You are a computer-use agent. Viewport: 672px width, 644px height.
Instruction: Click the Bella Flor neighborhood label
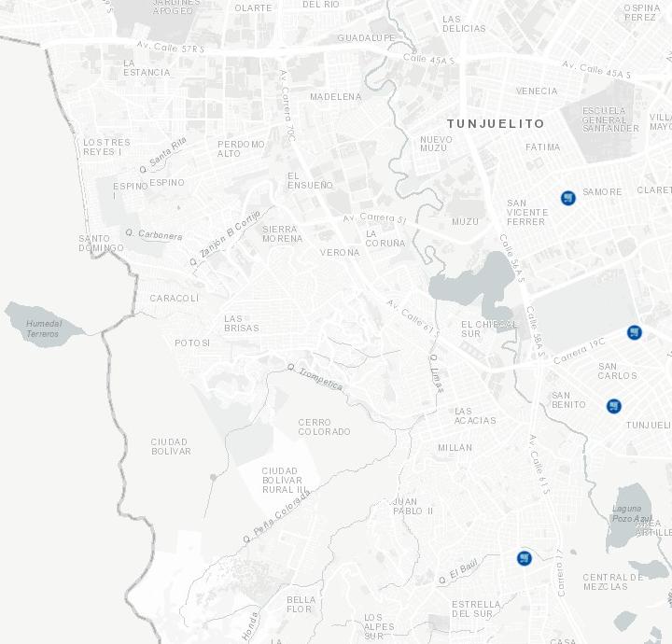301,604
